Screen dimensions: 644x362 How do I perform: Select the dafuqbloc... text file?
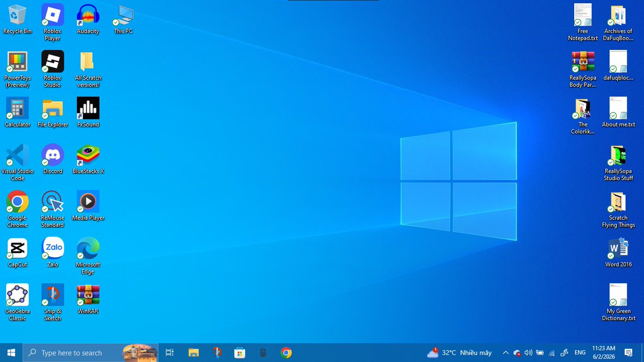[x=618, y=66]
